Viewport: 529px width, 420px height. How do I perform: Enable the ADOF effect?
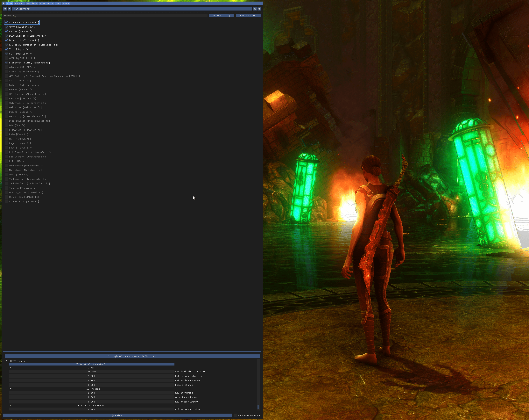(6, 58)
